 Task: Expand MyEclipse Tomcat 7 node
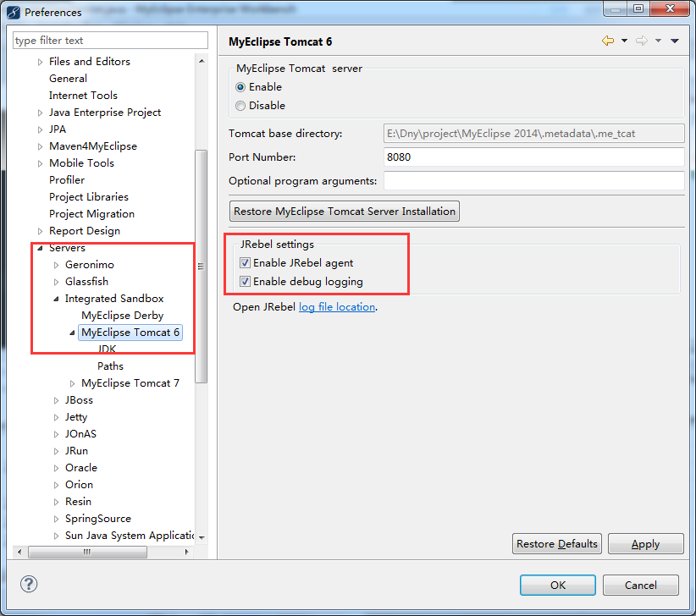[72, 383]
